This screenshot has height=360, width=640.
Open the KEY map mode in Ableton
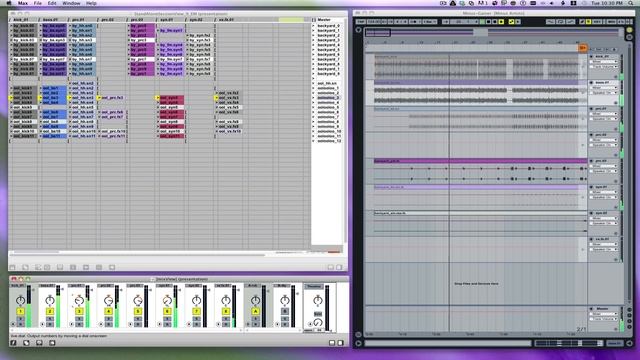598,22
